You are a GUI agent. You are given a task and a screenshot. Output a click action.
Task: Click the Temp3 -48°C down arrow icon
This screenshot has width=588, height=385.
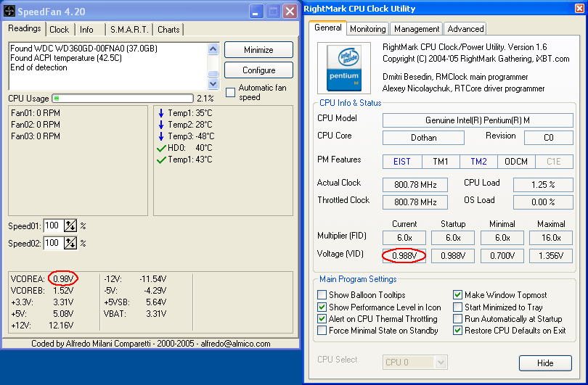tap(161, 136)
